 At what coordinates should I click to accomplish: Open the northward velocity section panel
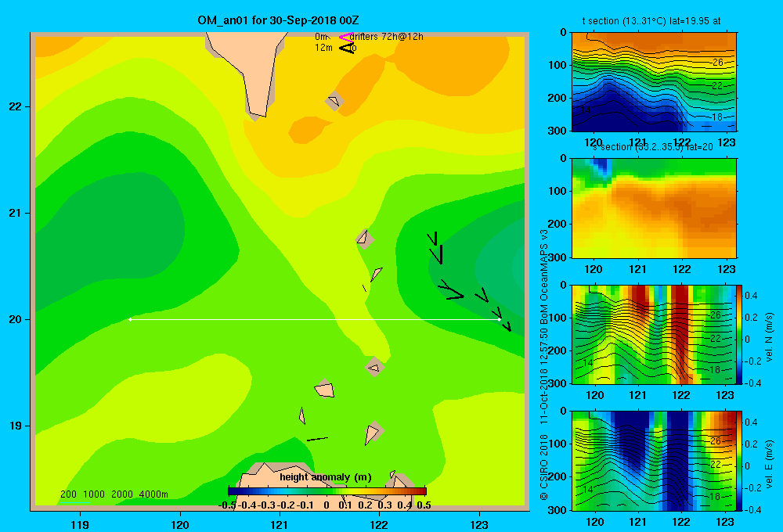[x=653, y=334]
